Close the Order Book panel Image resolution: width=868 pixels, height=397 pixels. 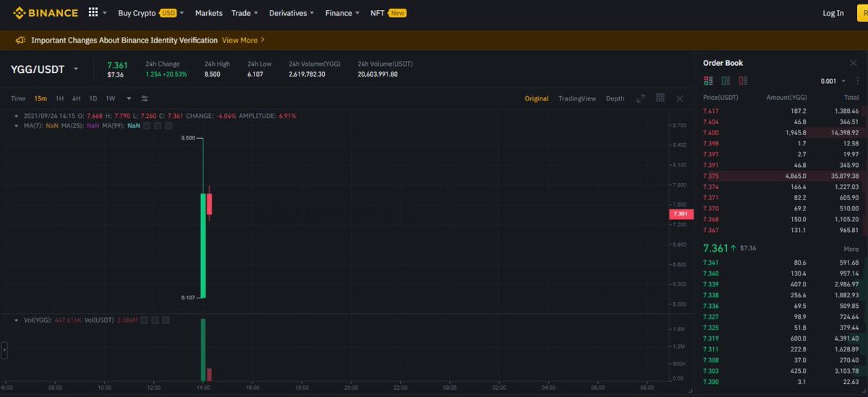853,63
